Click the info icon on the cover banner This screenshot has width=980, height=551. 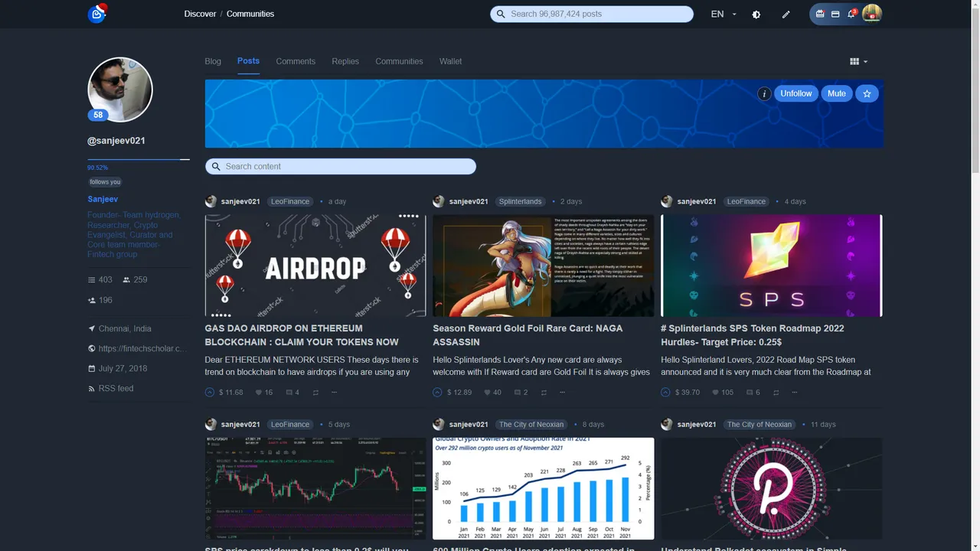[763, 93]
